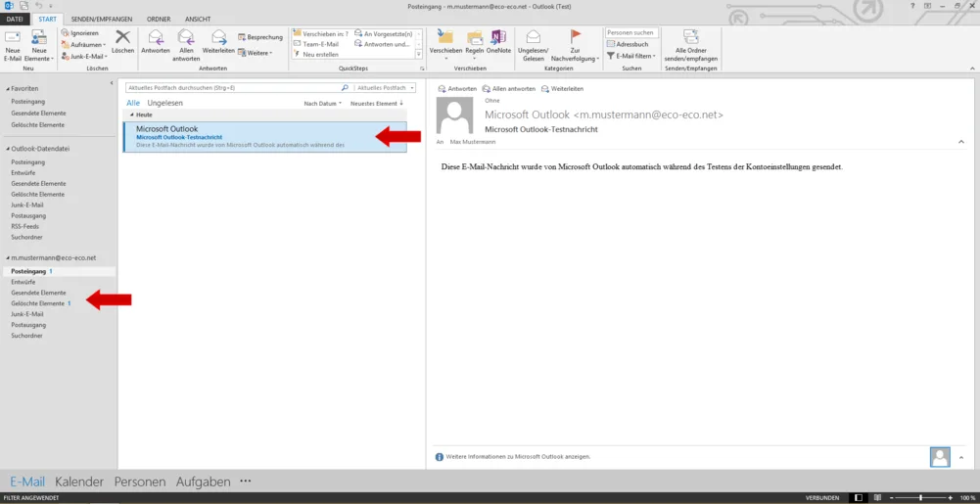The image size is (980, 504).
Task: Click Antworten in the reading pane header
Action: click(x=457, y=88)
